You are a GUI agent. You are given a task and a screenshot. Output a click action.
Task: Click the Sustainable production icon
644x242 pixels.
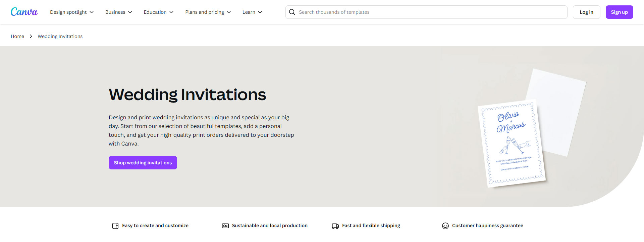point(225,226)
